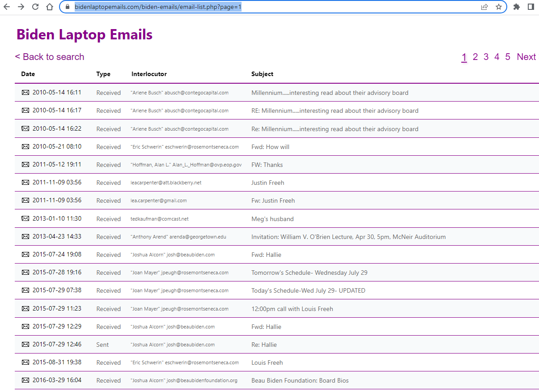
Task: Click envelope icon of lea.carpenter@gmail.com row
Action: coord(25,200)
